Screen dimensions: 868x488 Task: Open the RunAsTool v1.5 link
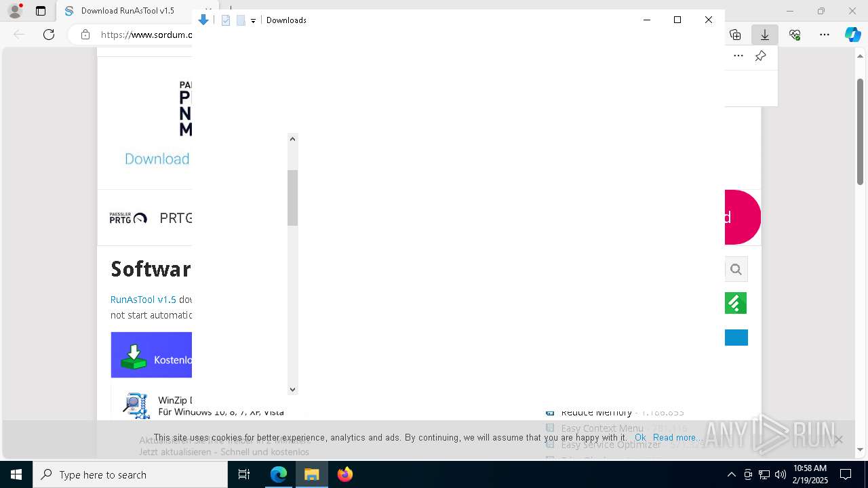pyautogui.click(x=143, y=299)
